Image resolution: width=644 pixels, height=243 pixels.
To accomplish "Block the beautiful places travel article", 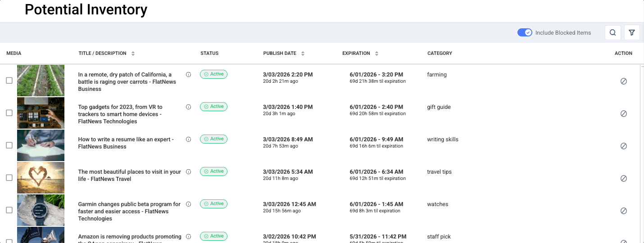I will [x=623, y=179].
